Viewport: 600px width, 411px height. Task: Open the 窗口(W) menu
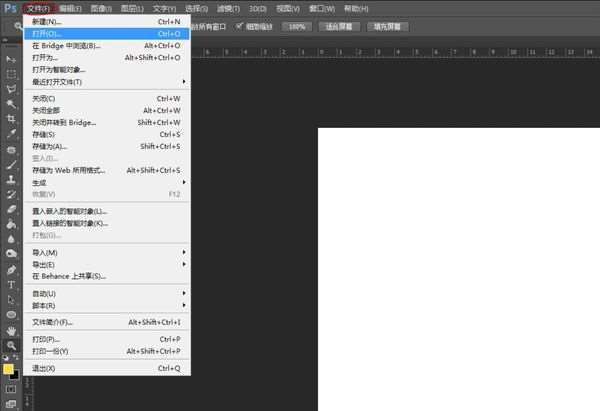[322, 8]
